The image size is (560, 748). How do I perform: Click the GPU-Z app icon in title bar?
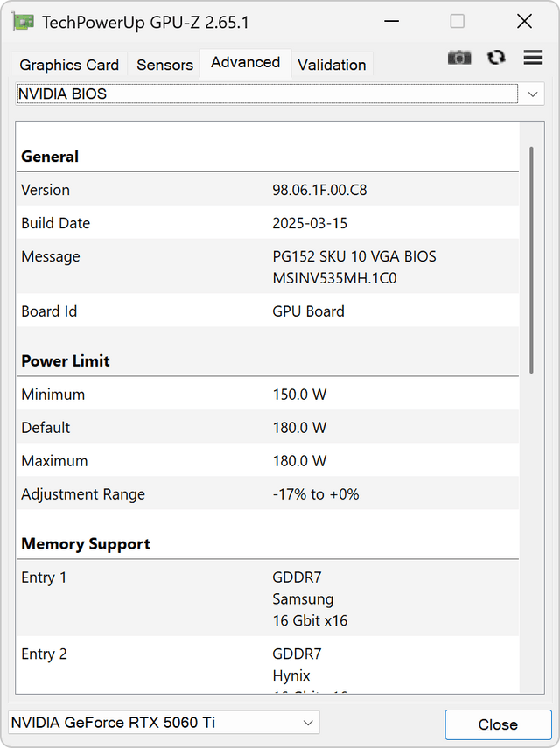point(24,22)
